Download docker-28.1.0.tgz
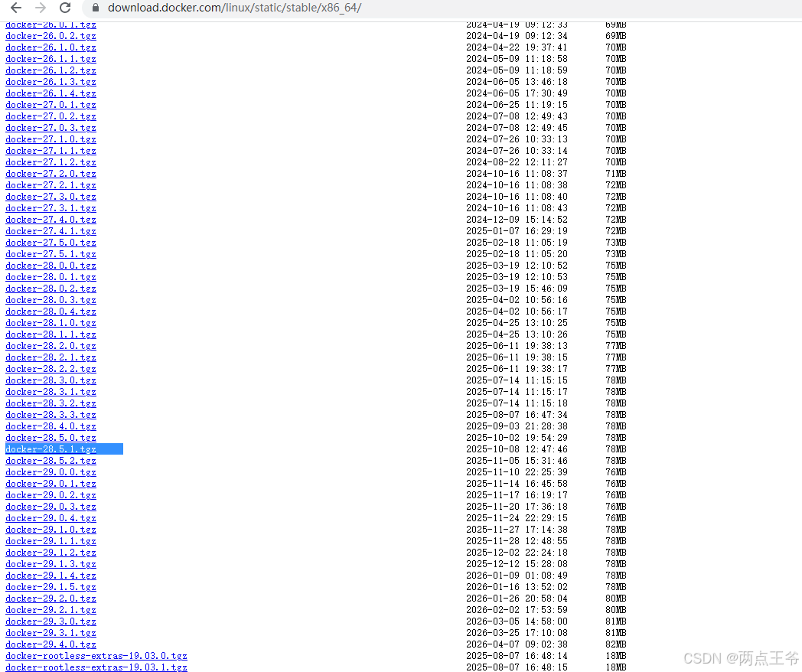Screen dimensions: 802x672 51,323
